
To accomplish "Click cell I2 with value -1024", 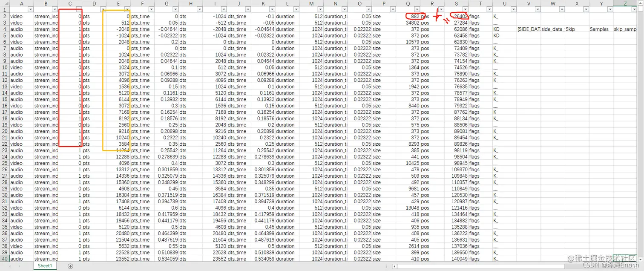I will click(x=215, y=17).
